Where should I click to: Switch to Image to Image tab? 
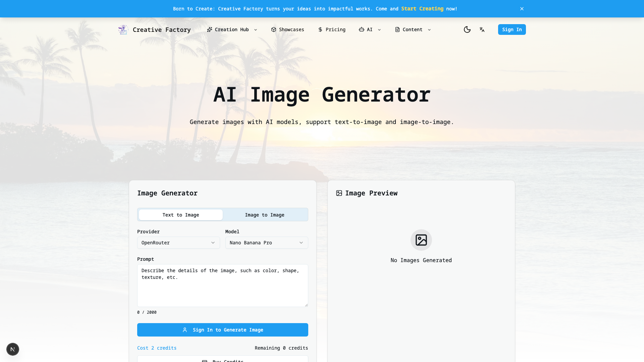click(265, 215)
